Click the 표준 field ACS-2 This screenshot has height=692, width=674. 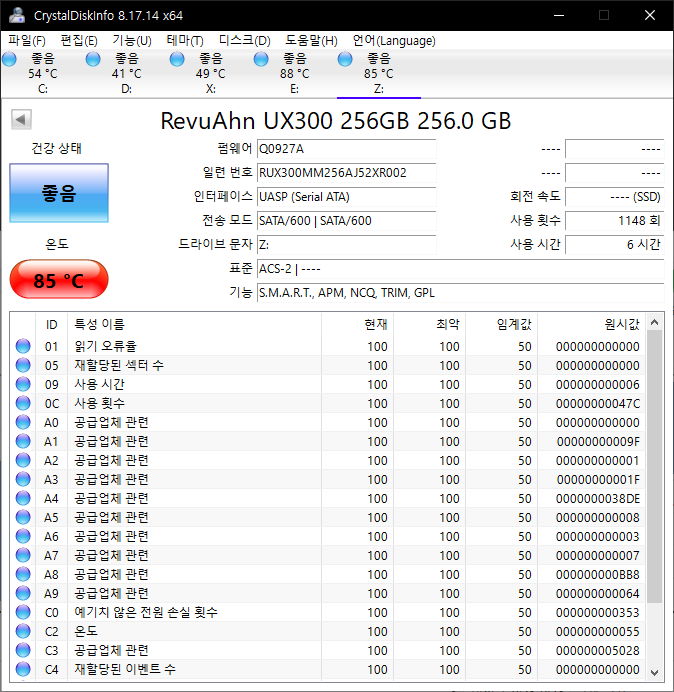[460, 268]
